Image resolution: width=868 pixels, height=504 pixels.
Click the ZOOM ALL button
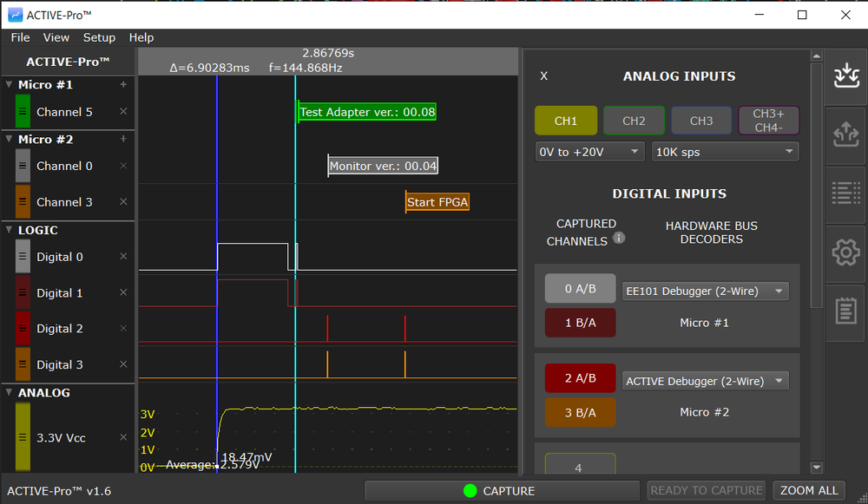808,490
